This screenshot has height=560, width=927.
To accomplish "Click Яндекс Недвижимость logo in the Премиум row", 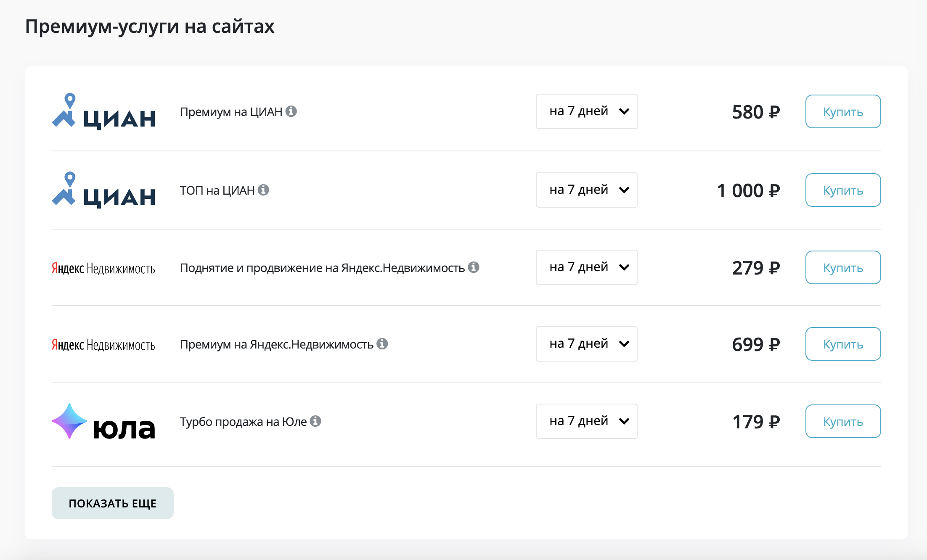I will (x=103, y=345).
